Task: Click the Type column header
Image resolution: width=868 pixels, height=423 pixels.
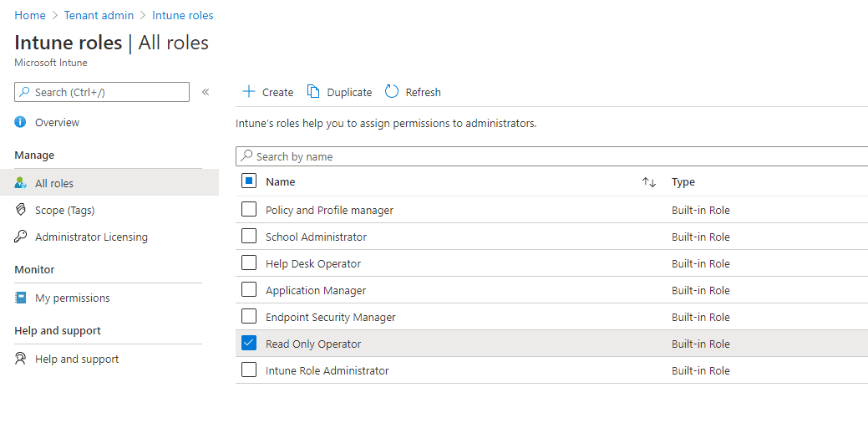Action: 683,181
